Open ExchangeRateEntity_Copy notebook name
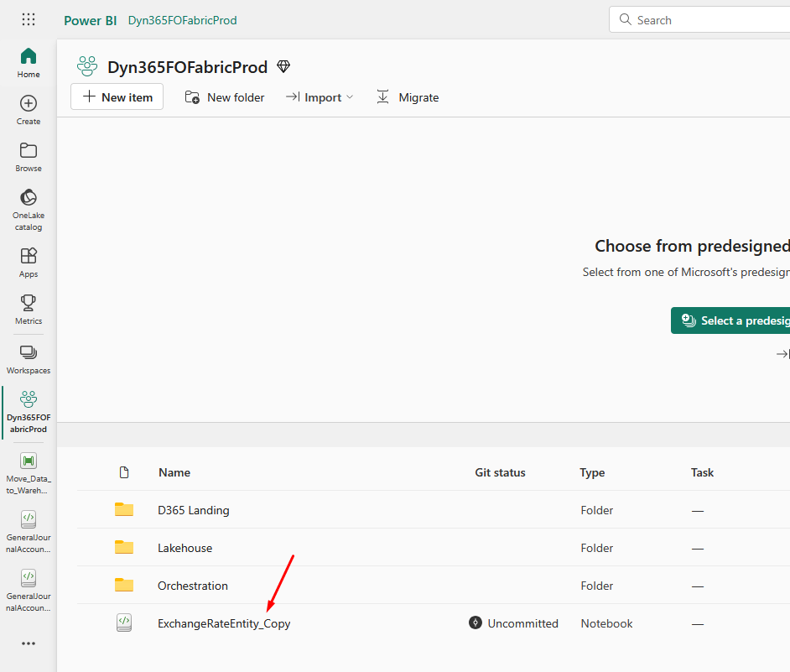 click(224, 623)
